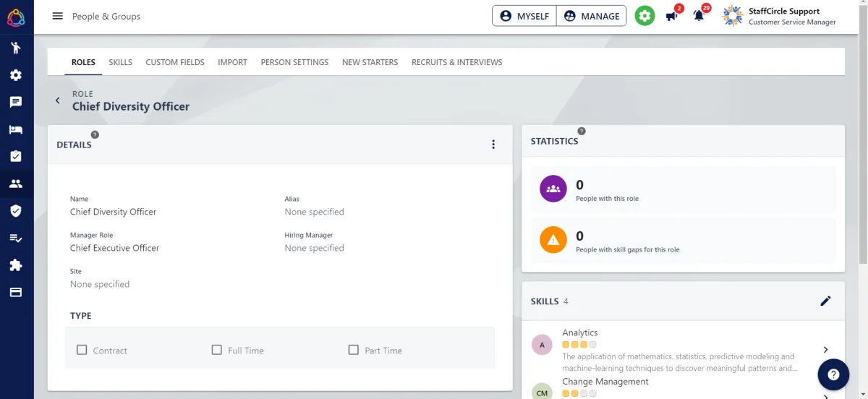The width and height of the screenshot is (868, 399).
Task: Open announcements megaphone with 2 badge
Action: coord(672,15)
